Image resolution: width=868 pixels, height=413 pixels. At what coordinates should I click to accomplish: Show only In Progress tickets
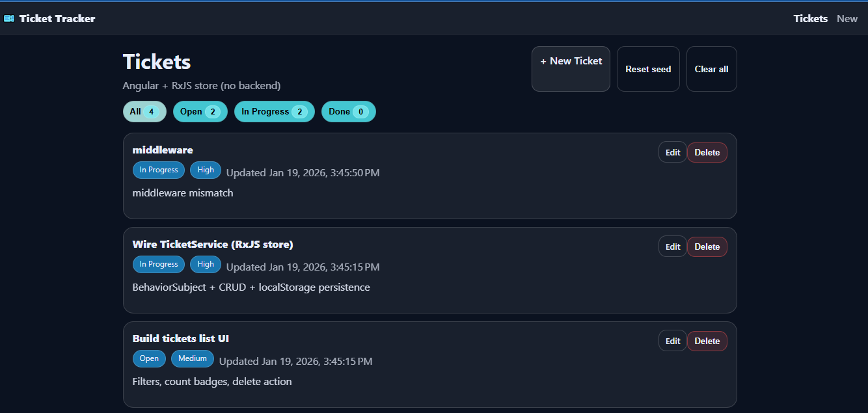point(274,111)
